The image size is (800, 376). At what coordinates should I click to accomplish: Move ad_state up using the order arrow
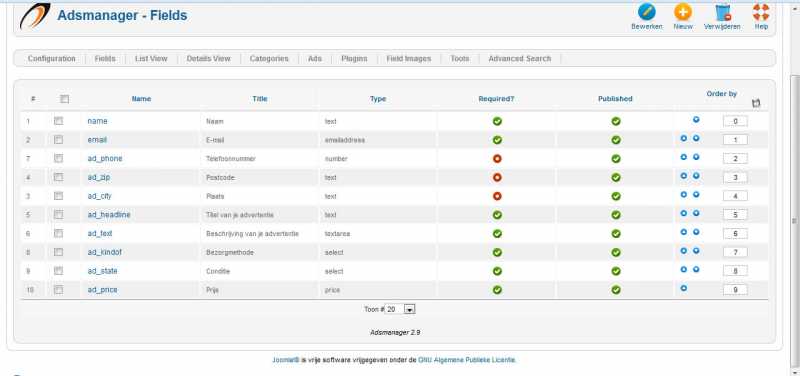tap(684, 269)
